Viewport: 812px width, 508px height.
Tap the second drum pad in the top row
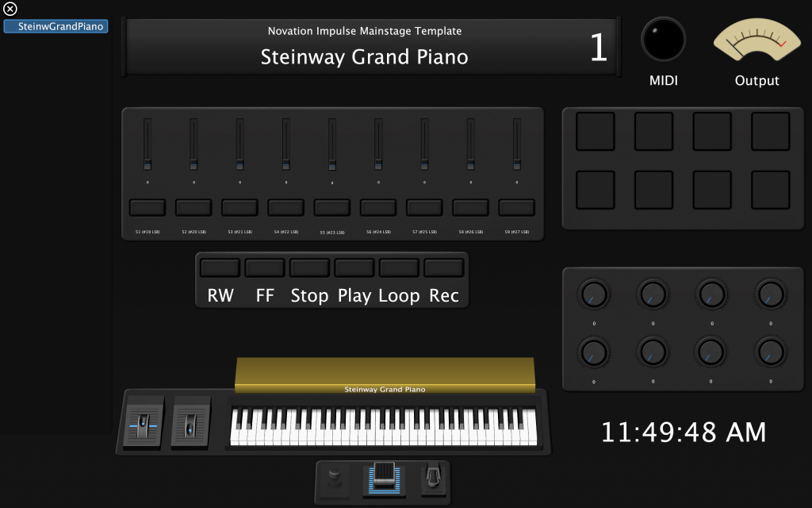654,132
